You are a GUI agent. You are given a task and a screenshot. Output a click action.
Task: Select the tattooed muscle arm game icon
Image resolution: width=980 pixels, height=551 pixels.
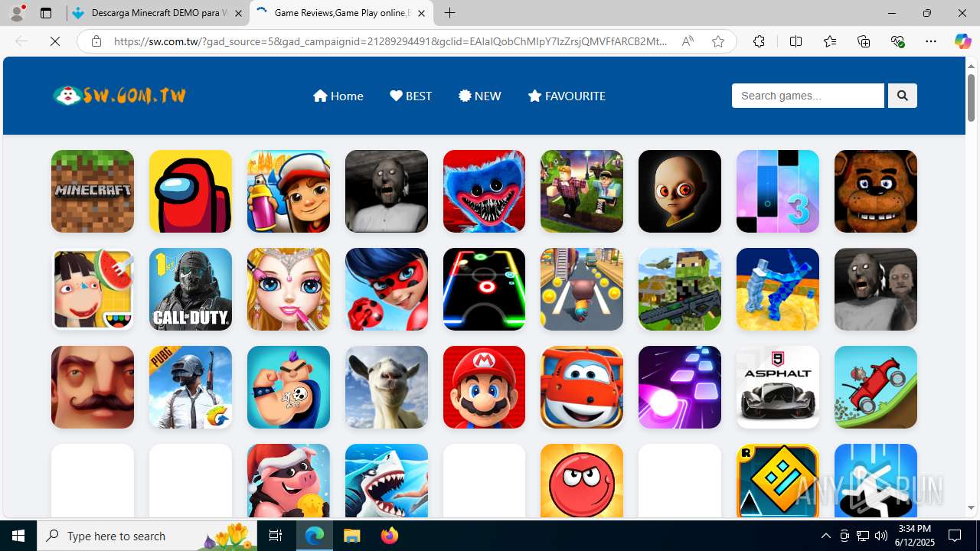pos(289,387)
